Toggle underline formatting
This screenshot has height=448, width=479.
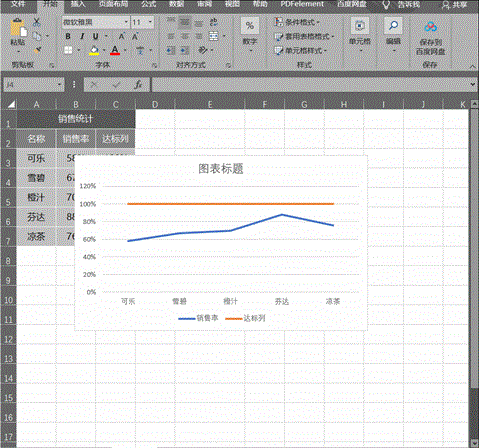point(96,36)
